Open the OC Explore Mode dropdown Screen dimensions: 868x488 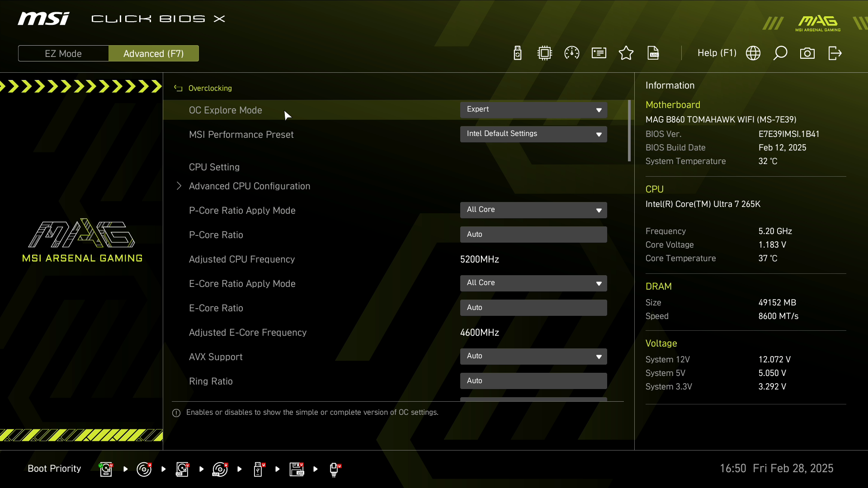(533, 110)
